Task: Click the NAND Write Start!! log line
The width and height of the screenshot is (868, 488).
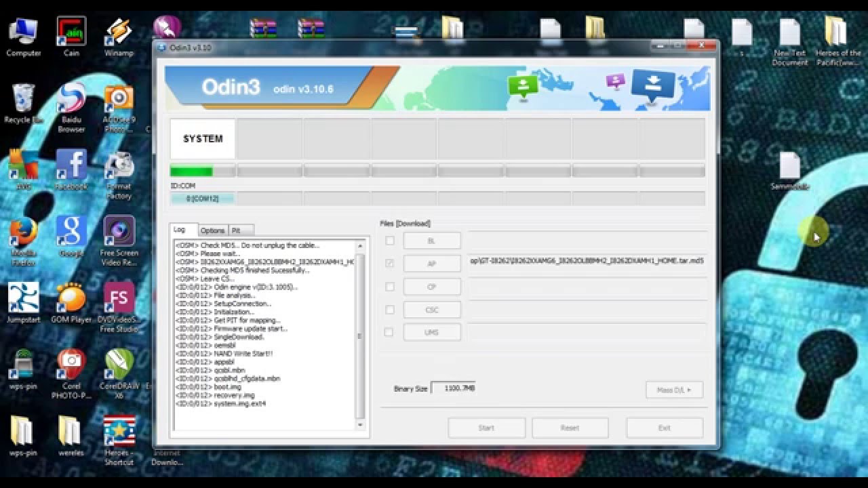Action: 224,354
